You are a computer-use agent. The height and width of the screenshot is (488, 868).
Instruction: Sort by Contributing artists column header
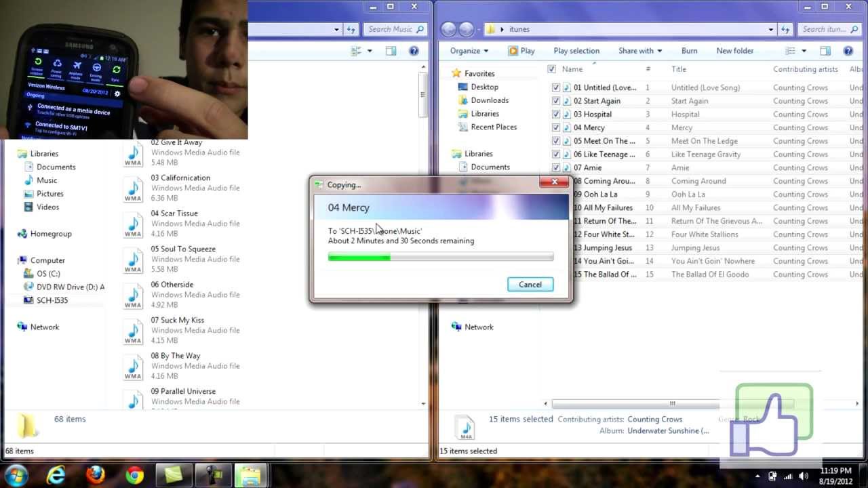pyautogui.click(x=806, y=69)
